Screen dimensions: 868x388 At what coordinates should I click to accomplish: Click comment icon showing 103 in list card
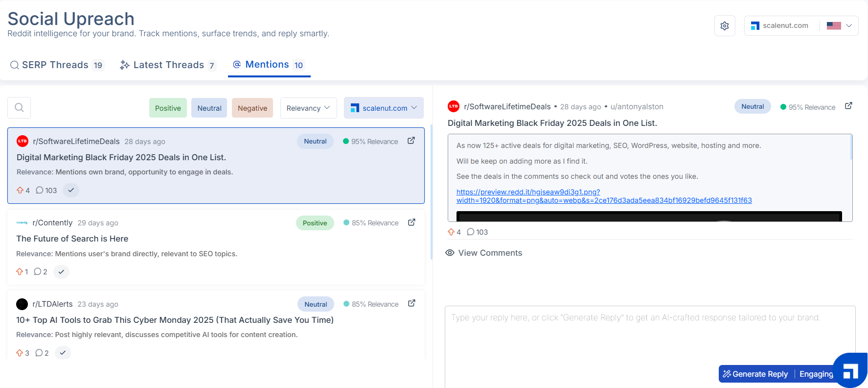coord(40,190)
